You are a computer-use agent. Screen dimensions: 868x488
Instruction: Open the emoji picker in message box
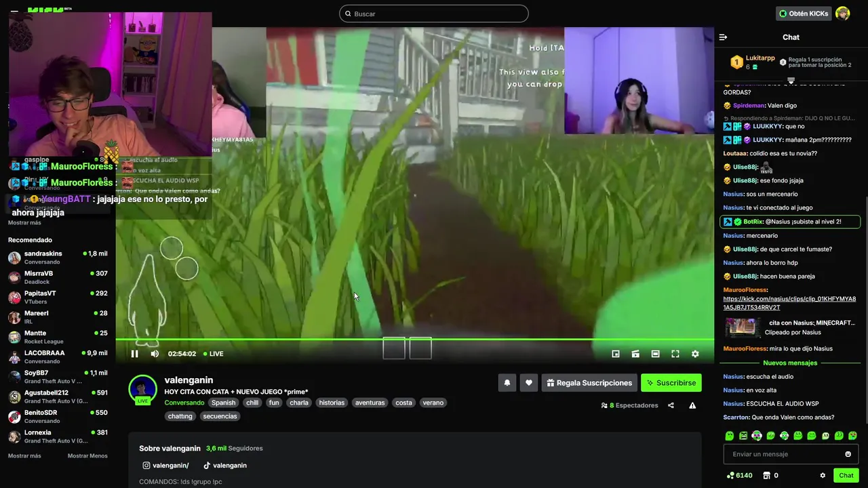(x=848, y=454)
